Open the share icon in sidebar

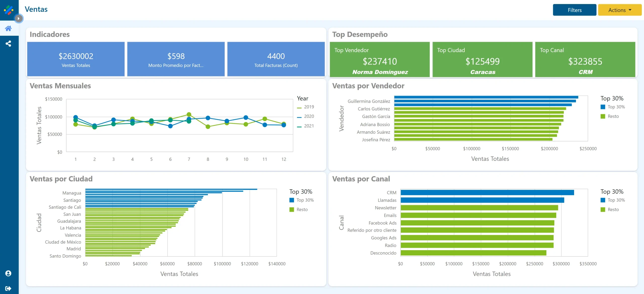[x=8, y=44]
